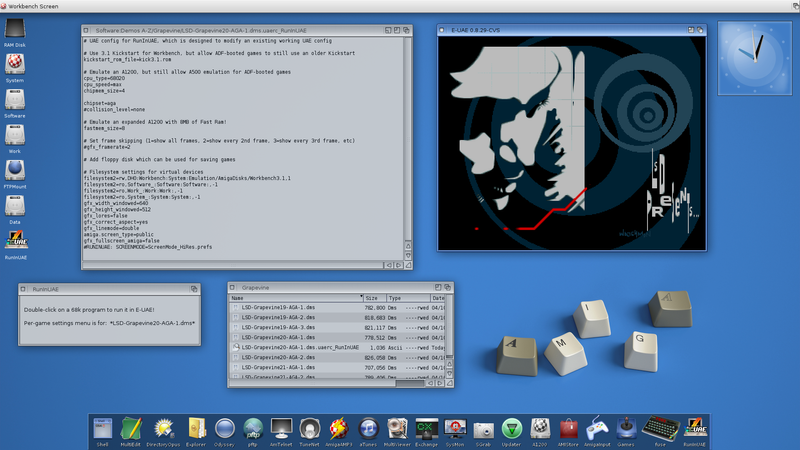Image resolution: width=800 pixels, height=450 pixels.
Task: Open SysMon from the dock
Action: [x=454, y=428]
